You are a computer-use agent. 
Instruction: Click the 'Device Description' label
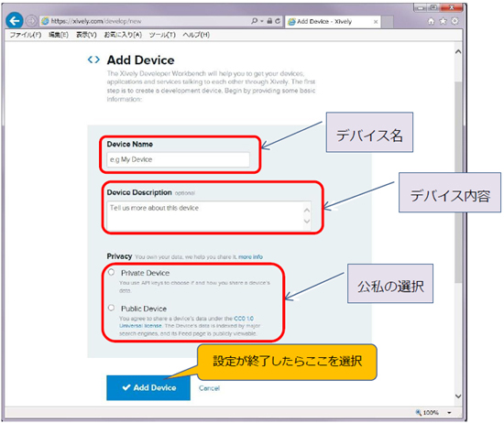pos(139,192)
